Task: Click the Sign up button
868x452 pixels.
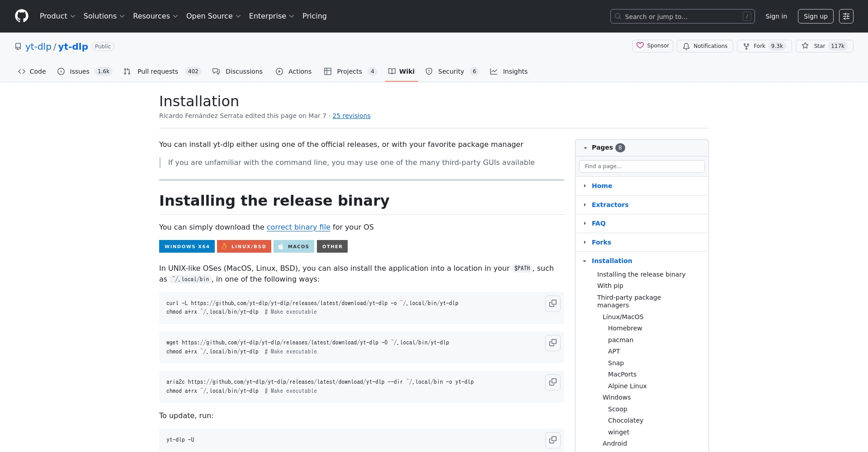Action: (816, 16)
